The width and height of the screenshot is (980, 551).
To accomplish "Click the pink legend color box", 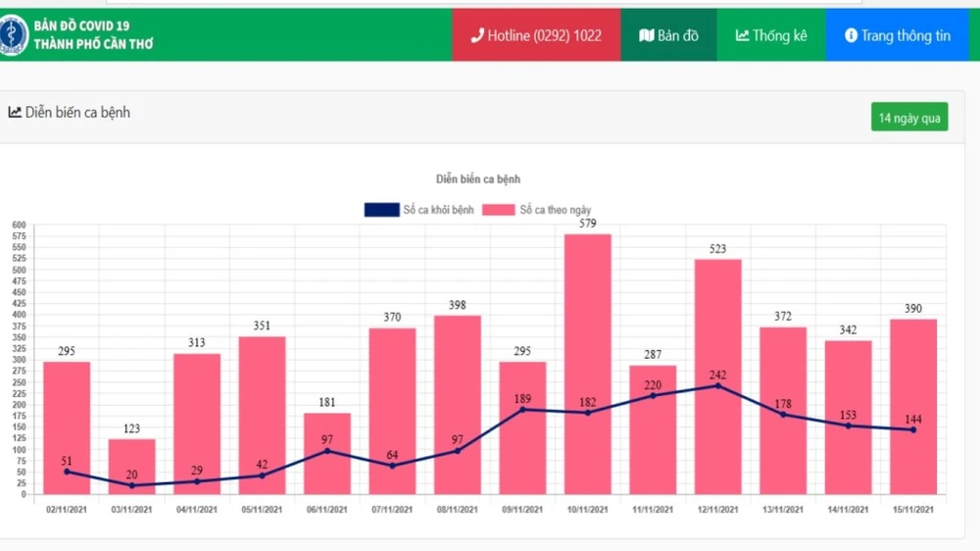I will click(498, 210).
